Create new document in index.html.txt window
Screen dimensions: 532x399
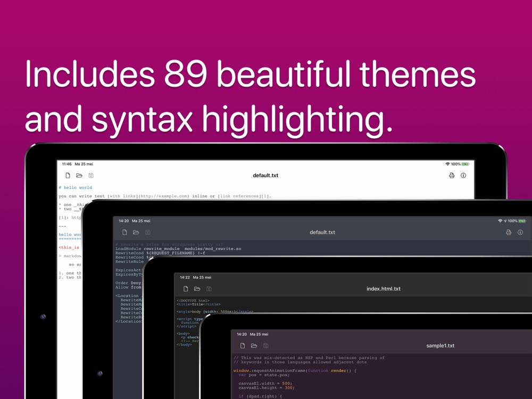point(186,289)
